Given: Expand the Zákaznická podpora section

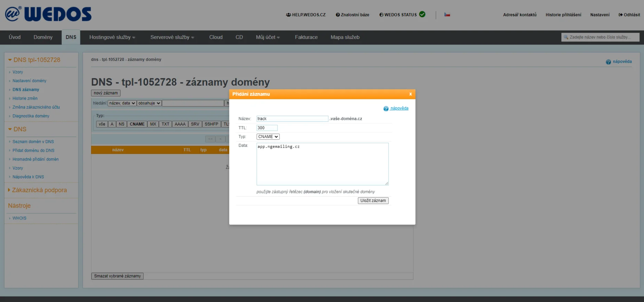Looking at the screenshot, I should pyautogui.click(x=9, y=190).
